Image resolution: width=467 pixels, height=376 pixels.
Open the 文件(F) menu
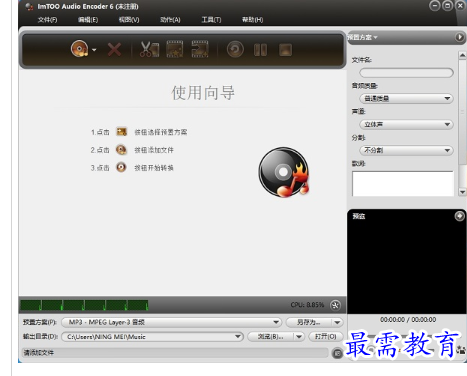(x=47, y=20)
